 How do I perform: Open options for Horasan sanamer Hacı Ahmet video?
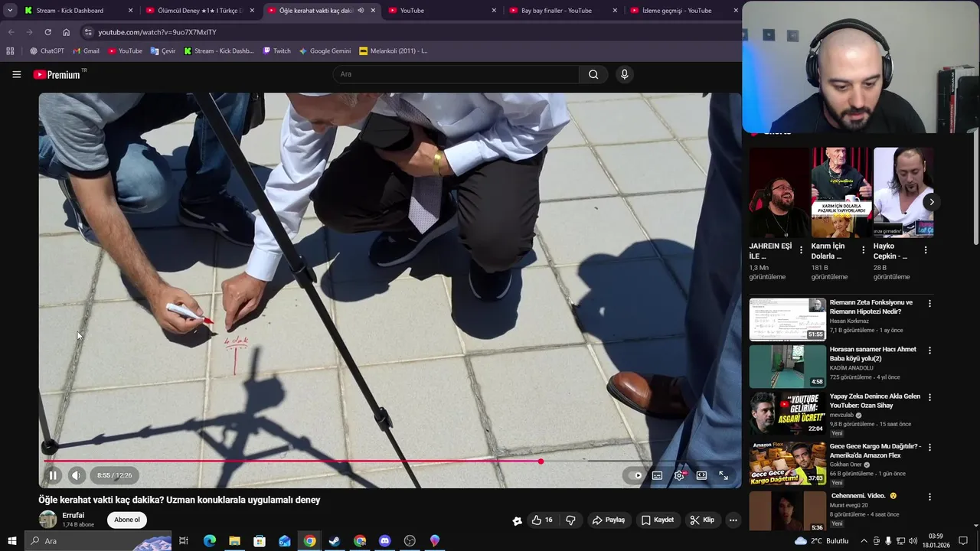point(929,350)
